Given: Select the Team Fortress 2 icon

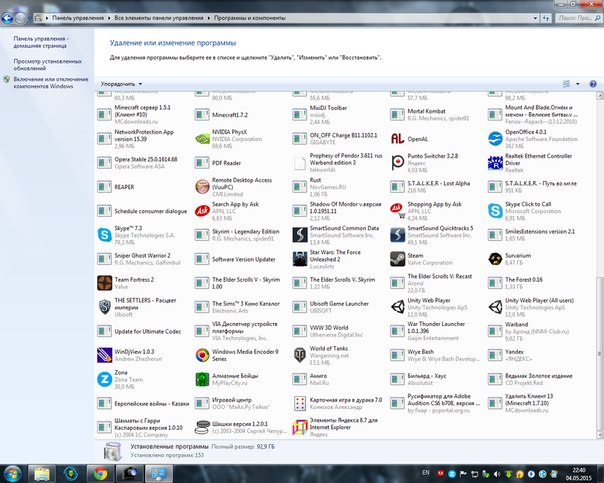Looking at the screenshot, I should click(x=105, y=284).
